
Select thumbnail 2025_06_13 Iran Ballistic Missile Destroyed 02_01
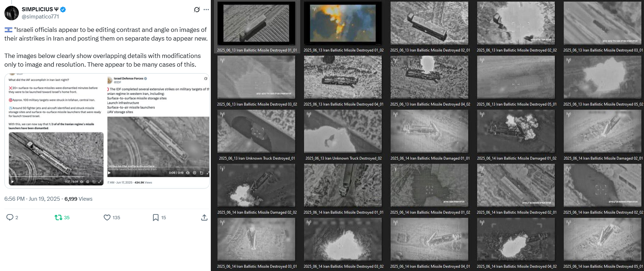pos(429,23)
